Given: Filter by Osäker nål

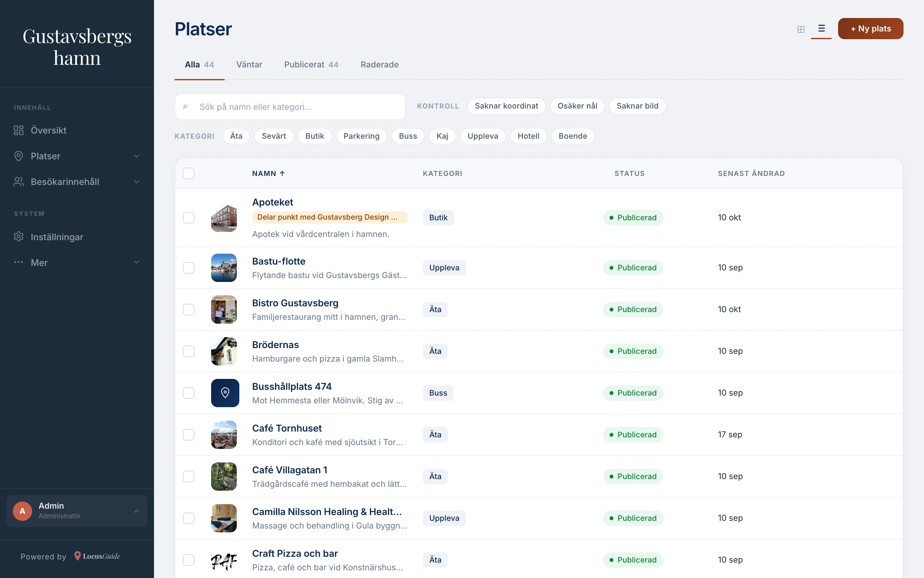Looking at the screenshot, I should (x=577, y=106).
